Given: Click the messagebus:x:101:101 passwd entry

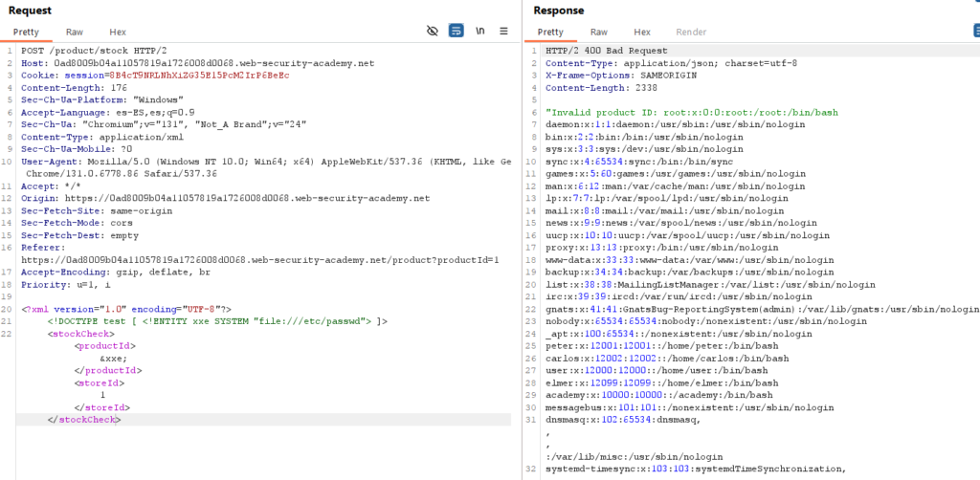Looking at the screenshot, I should pos(689,407).
